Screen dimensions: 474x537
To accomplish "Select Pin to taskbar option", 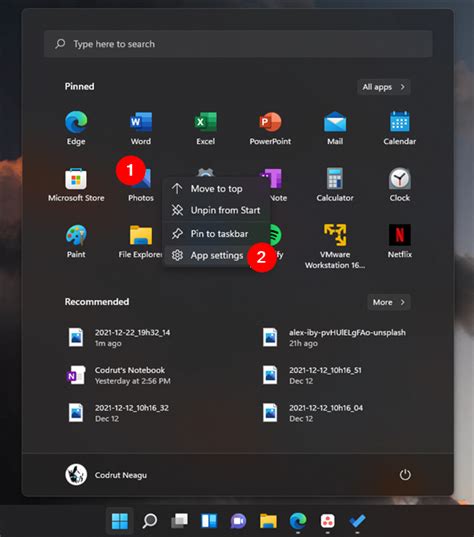I will coord(216,234).
